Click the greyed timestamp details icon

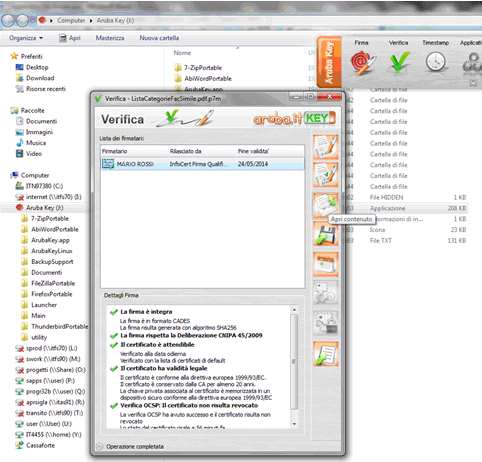click(x=326, y=292)
